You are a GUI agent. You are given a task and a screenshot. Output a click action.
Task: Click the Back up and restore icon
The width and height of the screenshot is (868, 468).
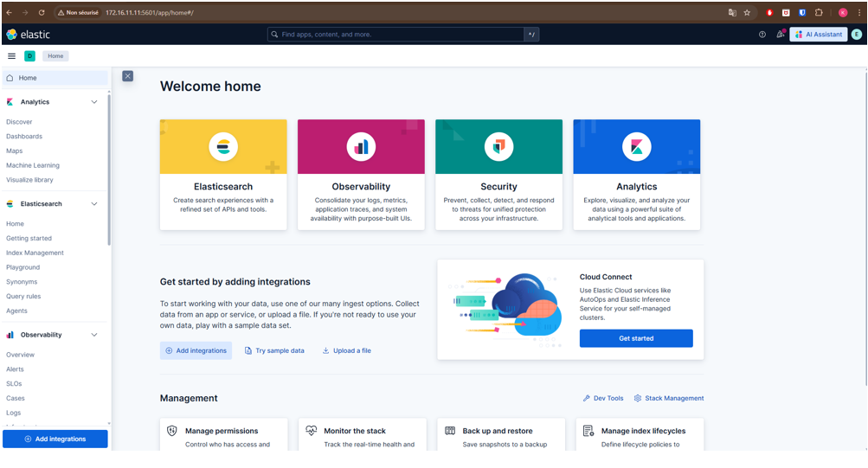point(450,431)
